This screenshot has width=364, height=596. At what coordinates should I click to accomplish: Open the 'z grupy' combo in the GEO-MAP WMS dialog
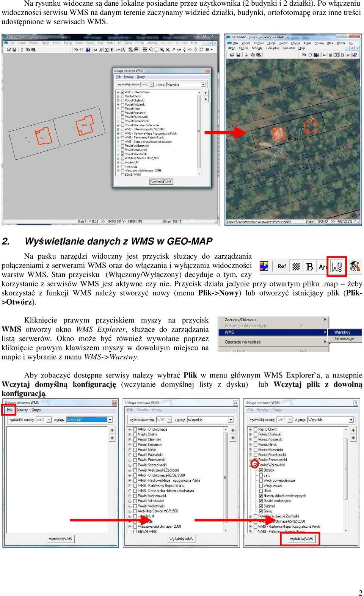[185, 85]
